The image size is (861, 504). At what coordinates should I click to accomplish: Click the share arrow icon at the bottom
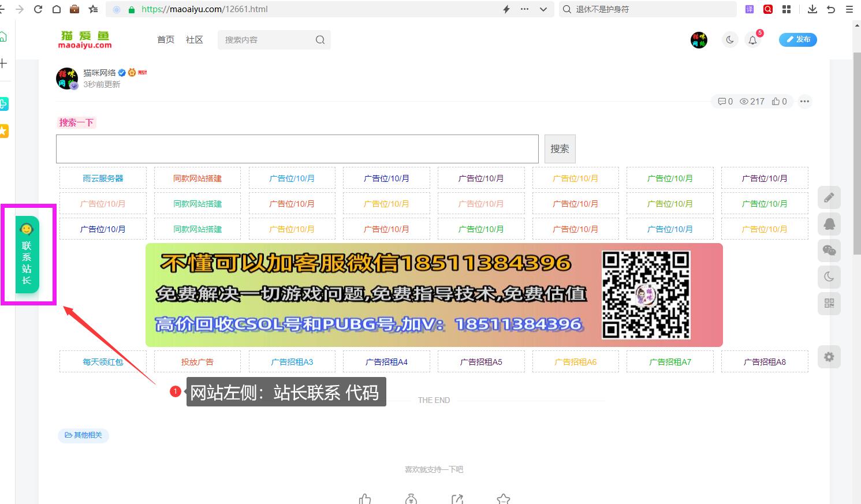click(x=457, y=499)
